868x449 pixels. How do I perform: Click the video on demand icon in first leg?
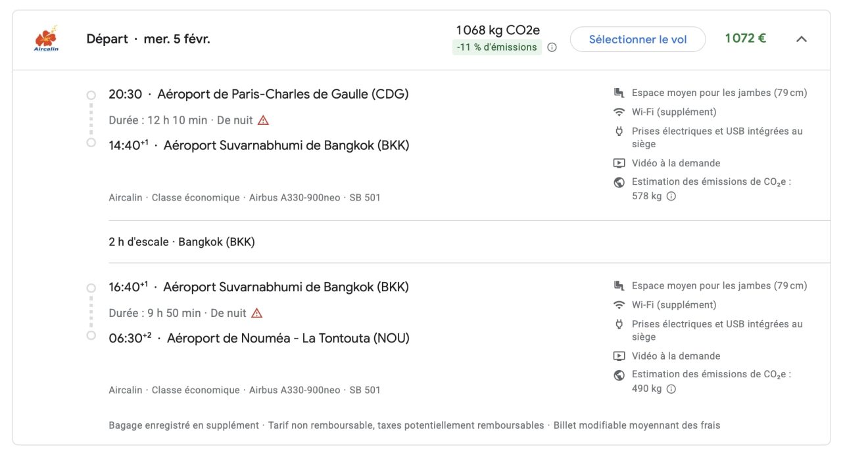(619, 163)
